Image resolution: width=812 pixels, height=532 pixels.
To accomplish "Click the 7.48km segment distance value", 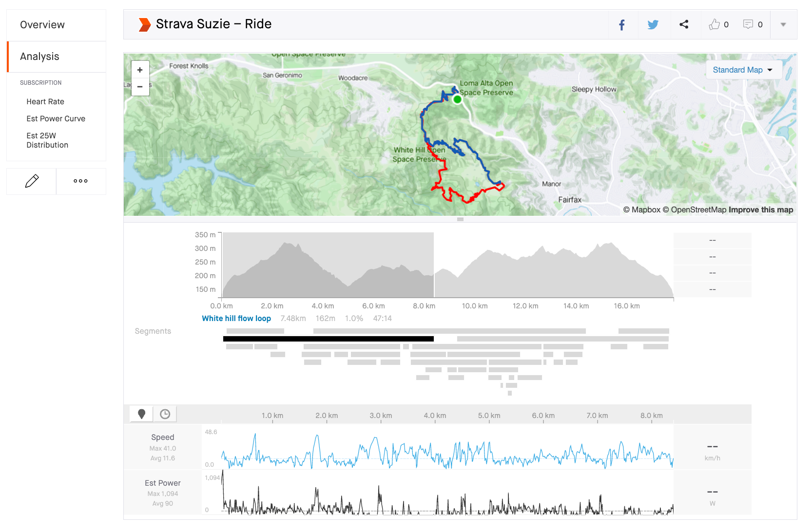I will point(293,319).
